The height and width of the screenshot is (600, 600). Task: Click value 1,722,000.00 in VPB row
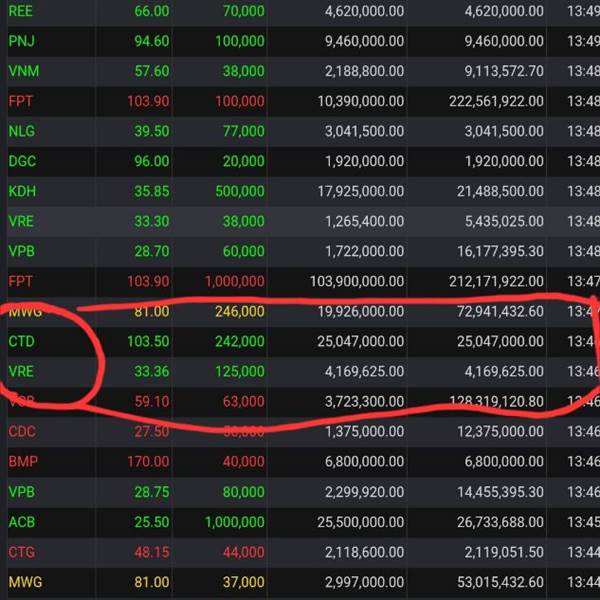click(x=364, y=251)
